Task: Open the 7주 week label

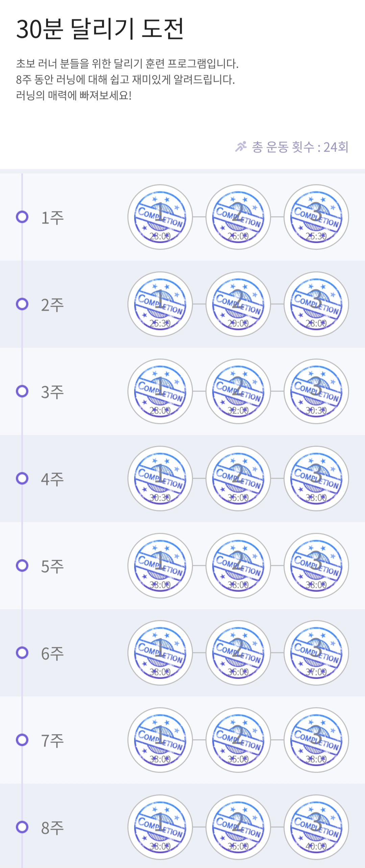Action: point(52,741)
